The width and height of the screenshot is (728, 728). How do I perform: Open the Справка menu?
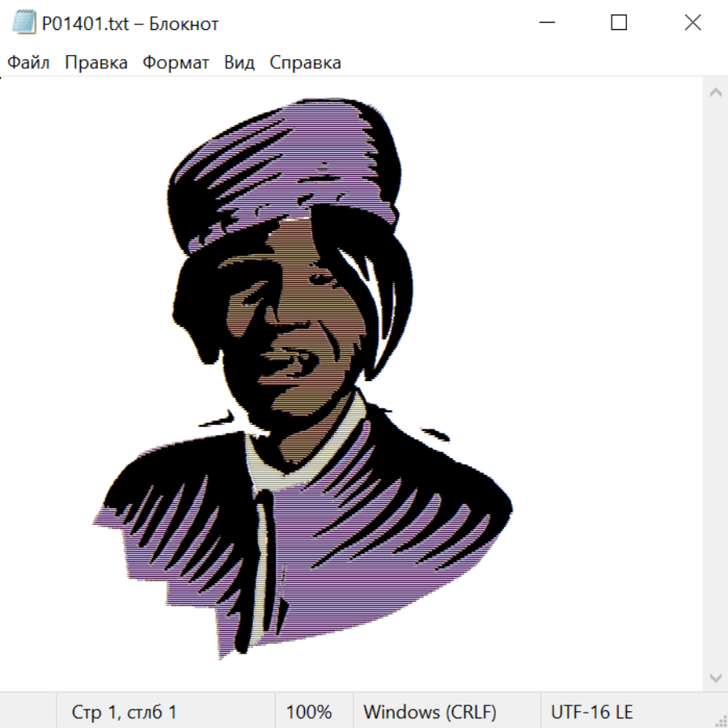[305, 63]
